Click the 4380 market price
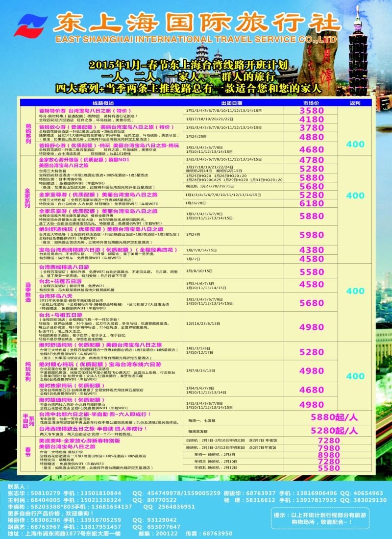The image size is (392, 539). (x=312, y=250)
